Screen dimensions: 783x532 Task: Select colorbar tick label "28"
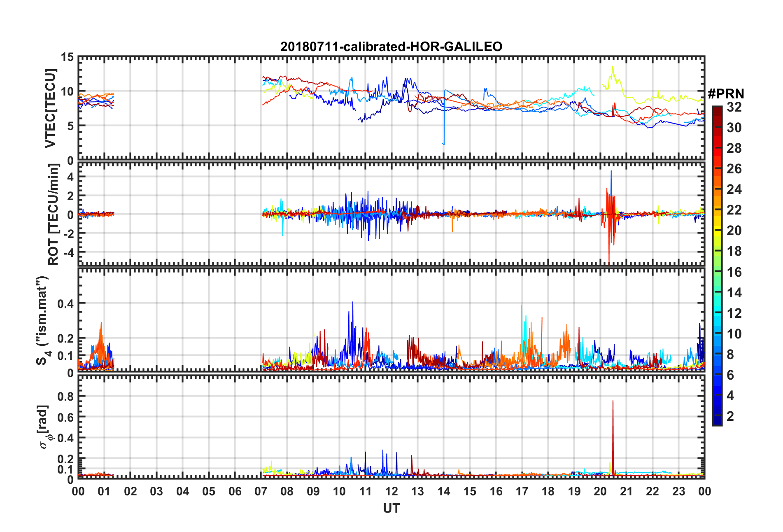[734, 148]
